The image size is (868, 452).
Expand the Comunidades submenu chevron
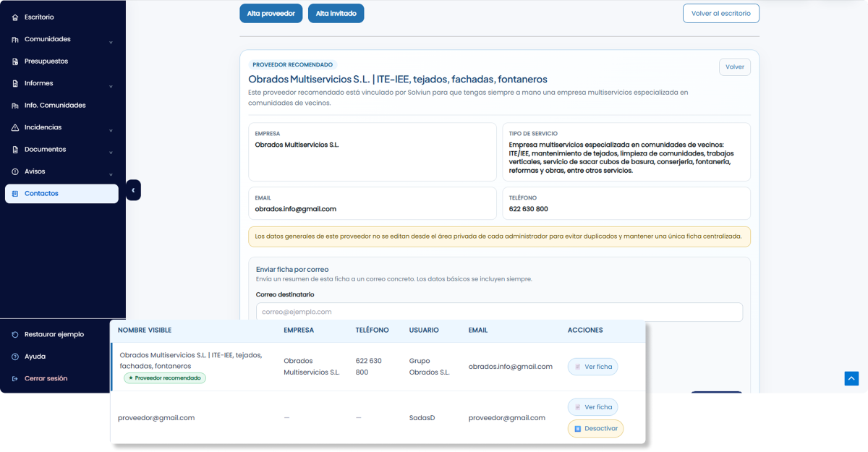coord(111,42)
